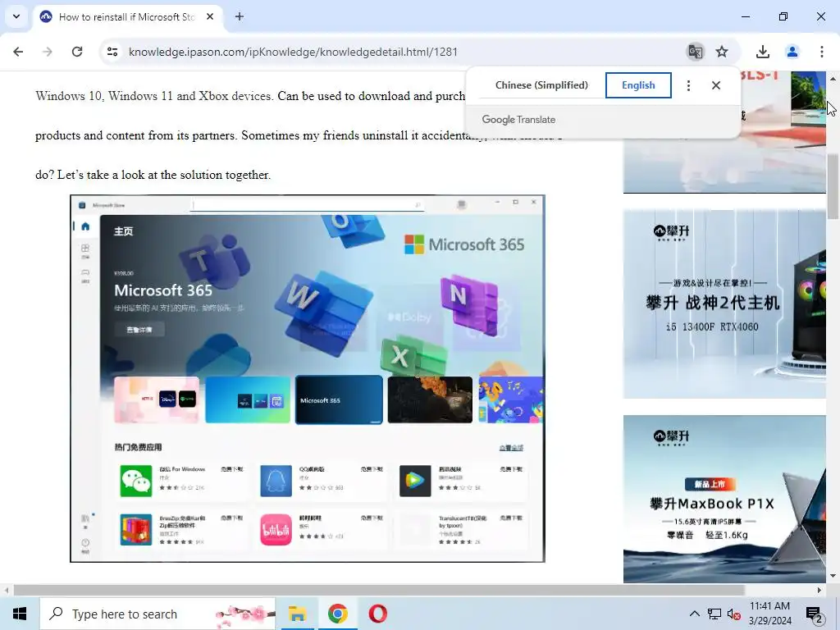Close the 'How to reinstall if Microsoft Store' tab
Viewport: 840px width, 630px height.
pos(210,16)
